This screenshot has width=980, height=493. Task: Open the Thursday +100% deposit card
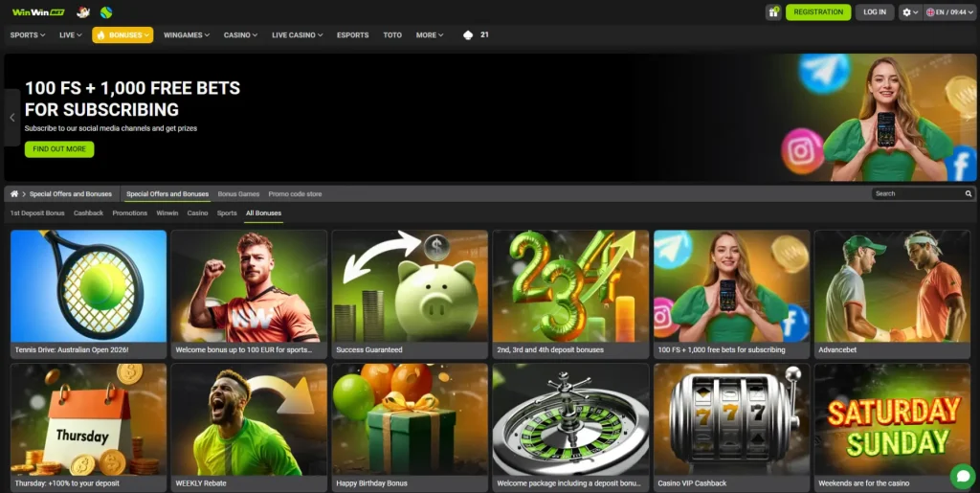(88, 427)
